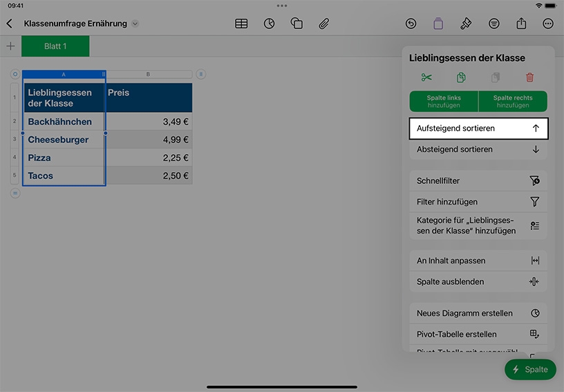The image size is (564, 392).
Task: Choose An Inhalt anpassen
Action: 478,261
